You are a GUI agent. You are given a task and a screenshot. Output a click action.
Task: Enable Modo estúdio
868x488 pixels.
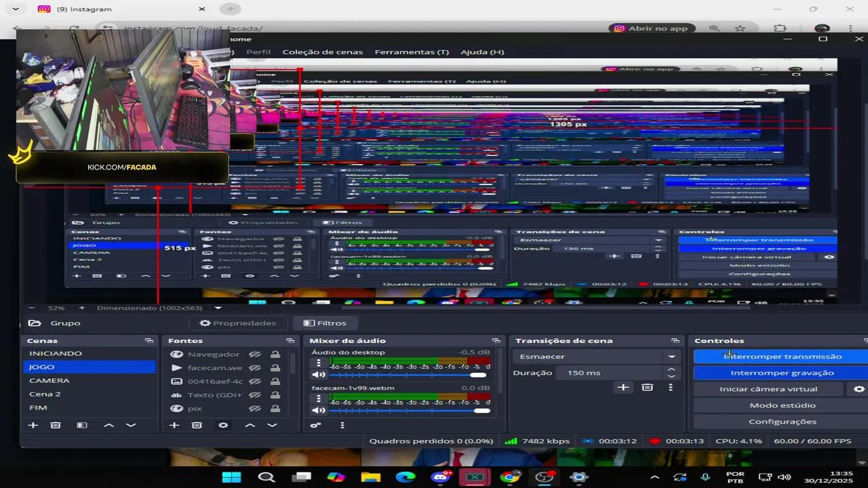click(783, 405)
